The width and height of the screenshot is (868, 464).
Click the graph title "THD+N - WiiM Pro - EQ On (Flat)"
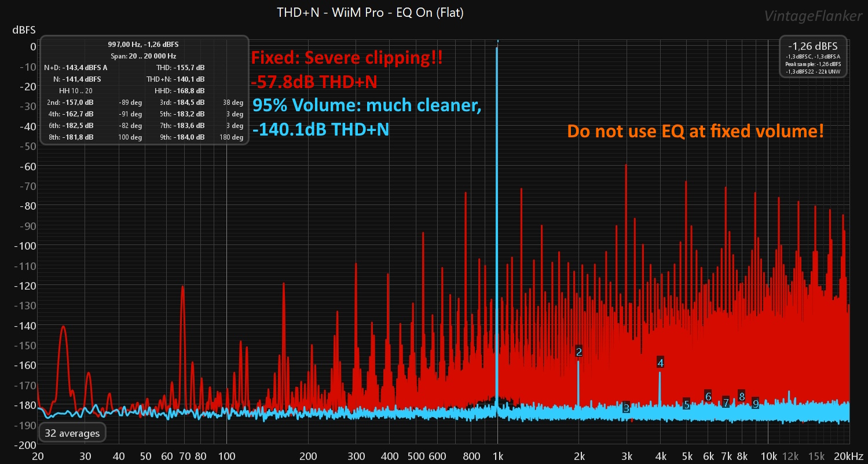click(371, 12)
